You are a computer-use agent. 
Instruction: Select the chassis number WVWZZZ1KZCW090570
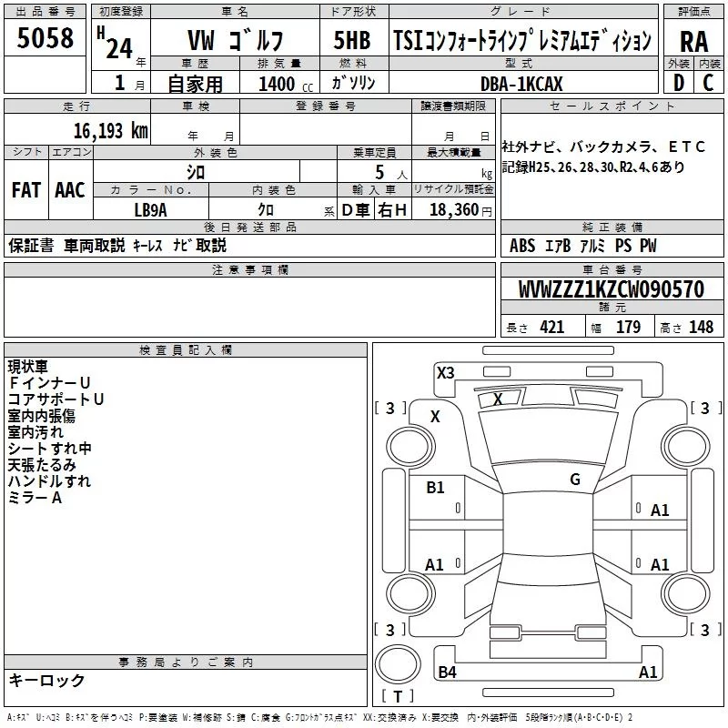pyautogui.click(x=612, y=289)
